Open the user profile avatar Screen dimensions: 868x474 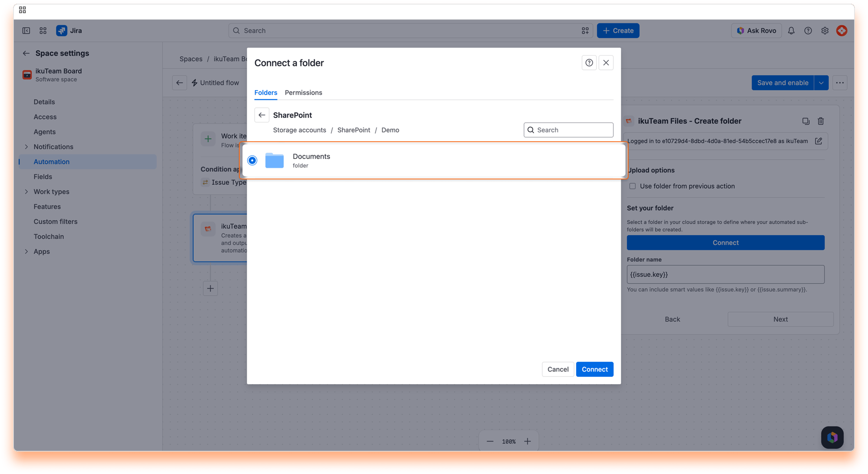click(842, 30)
